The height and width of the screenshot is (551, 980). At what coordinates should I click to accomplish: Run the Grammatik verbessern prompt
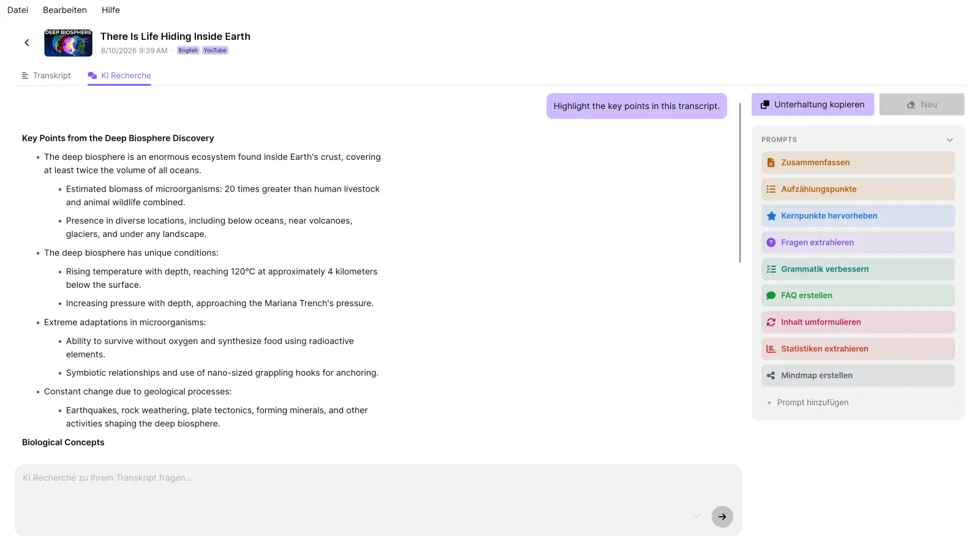[x=858, y=269]
